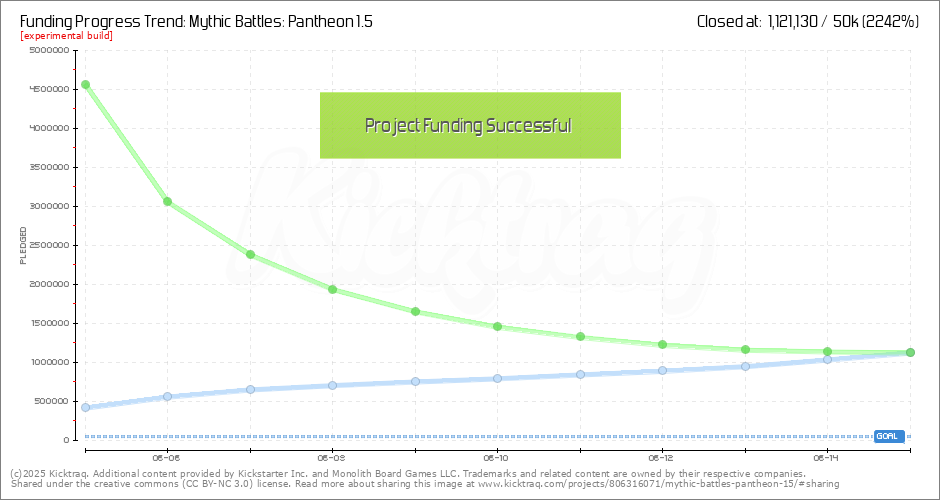Click the blue GOAL label badge
The width and height of the screenshot is (940, 500).
tap(888, 436)
